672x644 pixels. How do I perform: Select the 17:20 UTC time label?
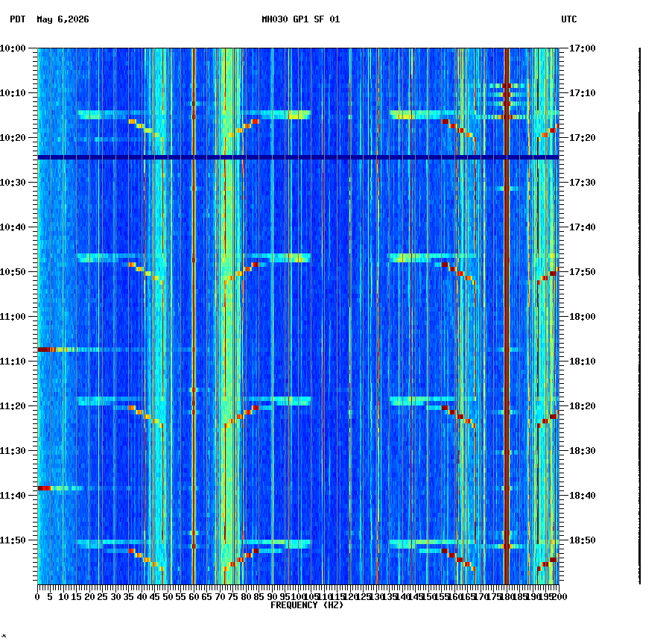tap(583, 138)
